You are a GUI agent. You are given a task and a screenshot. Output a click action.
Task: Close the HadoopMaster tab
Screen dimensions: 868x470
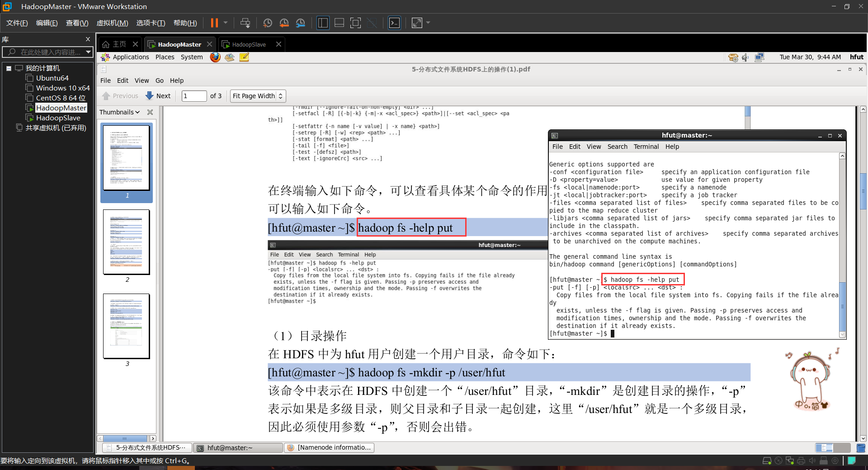[x=209, y=44]
